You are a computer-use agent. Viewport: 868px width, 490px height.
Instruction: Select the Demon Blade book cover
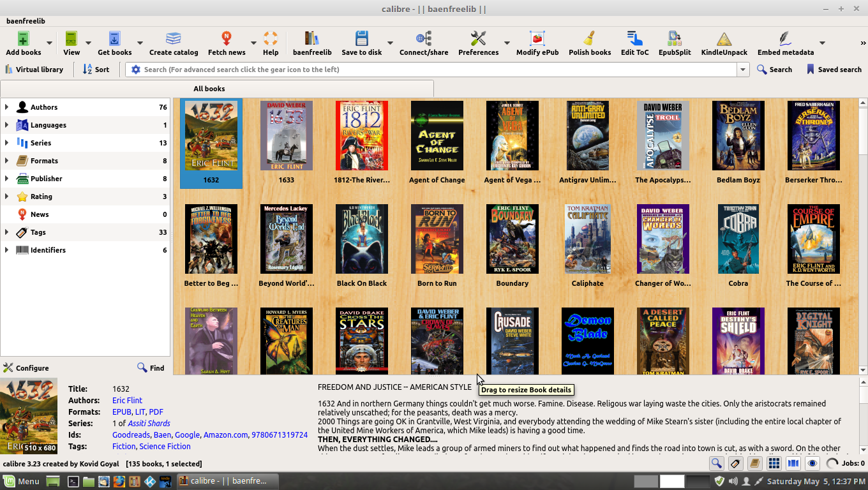(x=588, y=341)
